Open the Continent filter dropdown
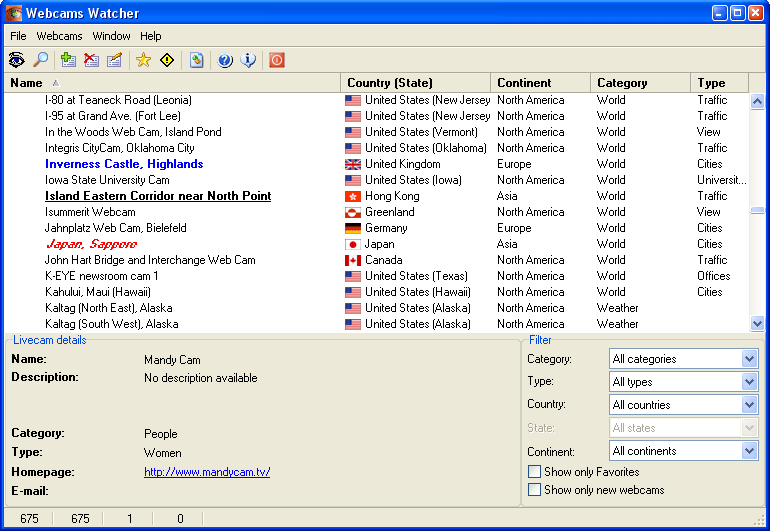The height and width of the screenshot is (531, 770). [749, 451]
